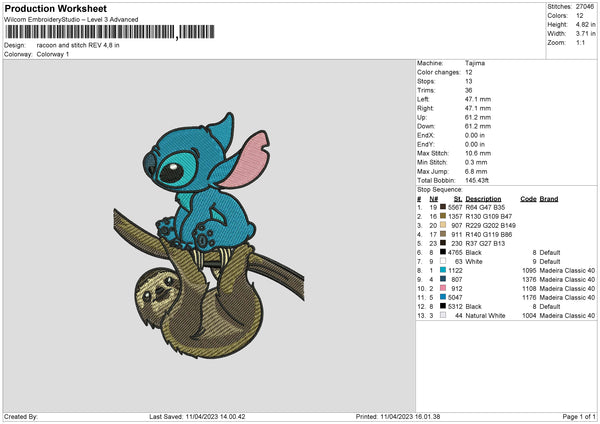The width and height of the screenshot is (600, 424).
Task: Click the 'Color changes:' label
Action: pyautogui.click(x=439, y=72)
